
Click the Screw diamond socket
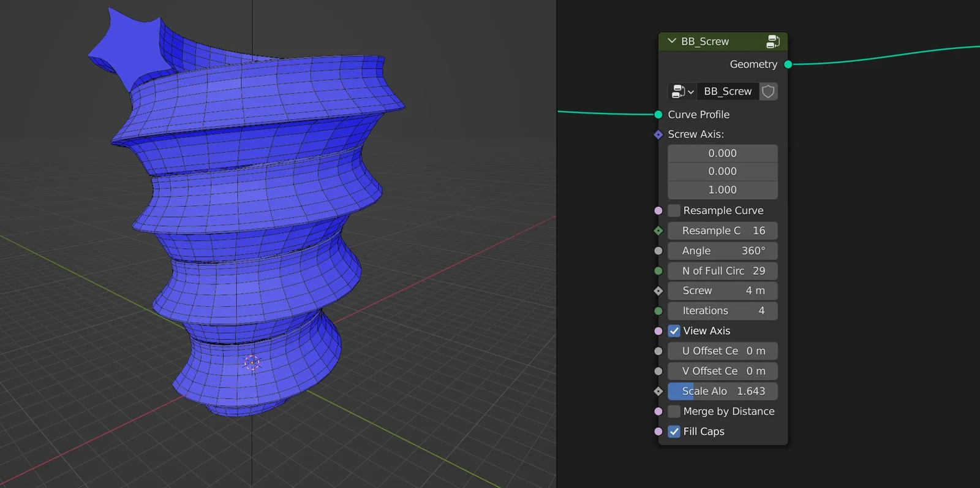pos(658,291)
